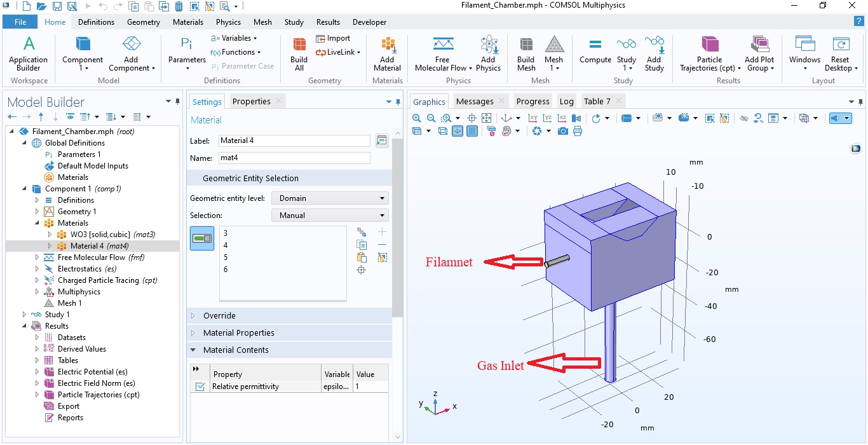Click the Label text field
This screenshot has height=445, width=868.
point(294,140)
